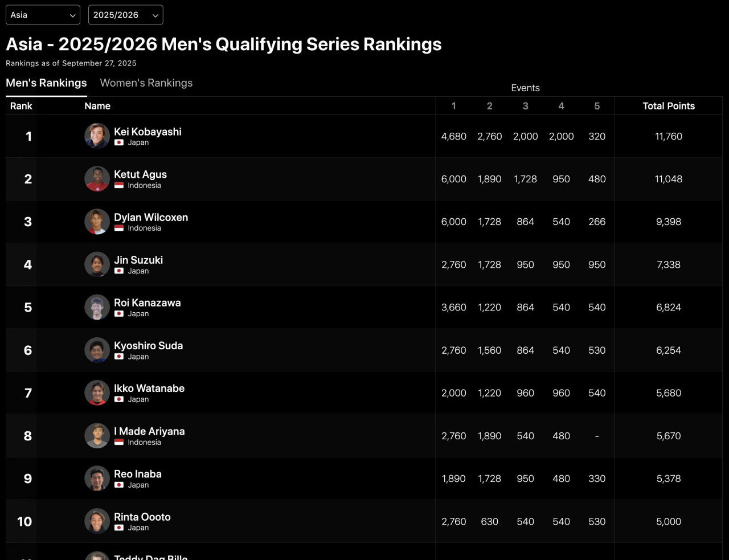The width and height of the screenshot is (729, 560).
Task: Open the Roi Kanazawa name link
Action: click(x=147, y=303)
